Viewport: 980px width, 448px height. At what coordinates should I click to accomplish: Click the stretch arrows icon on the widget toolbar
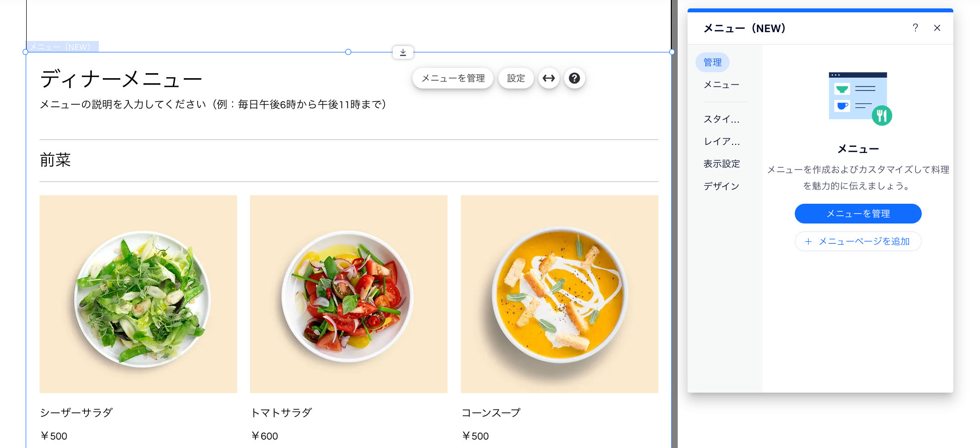pos(549,78)
